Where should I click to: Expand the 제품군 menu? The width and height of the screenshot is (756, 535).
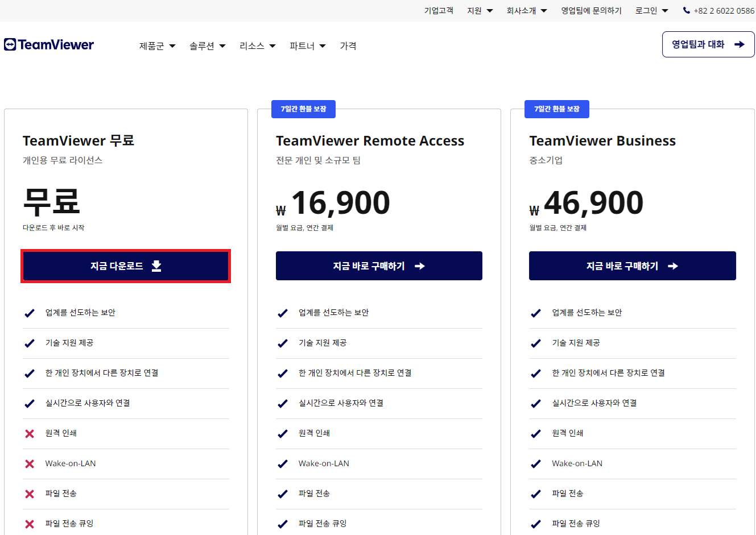tap(158, 46)
